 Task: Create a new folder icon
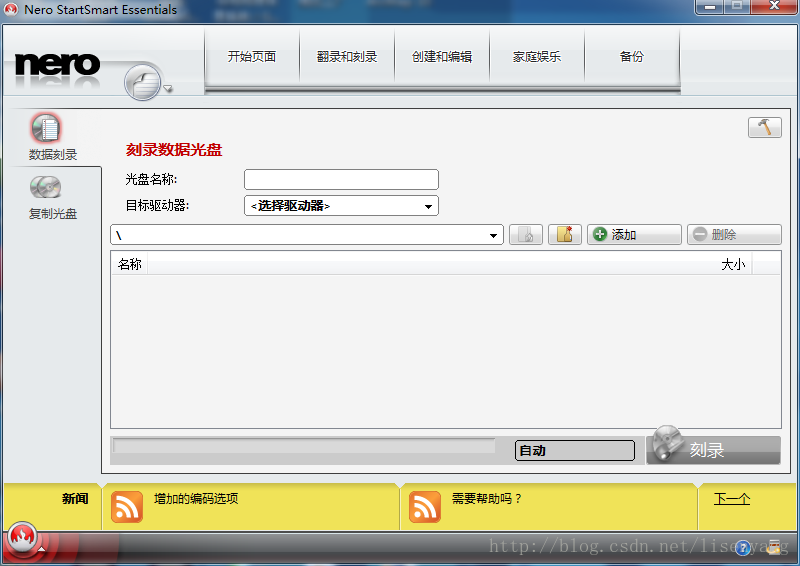coord(565,235)
